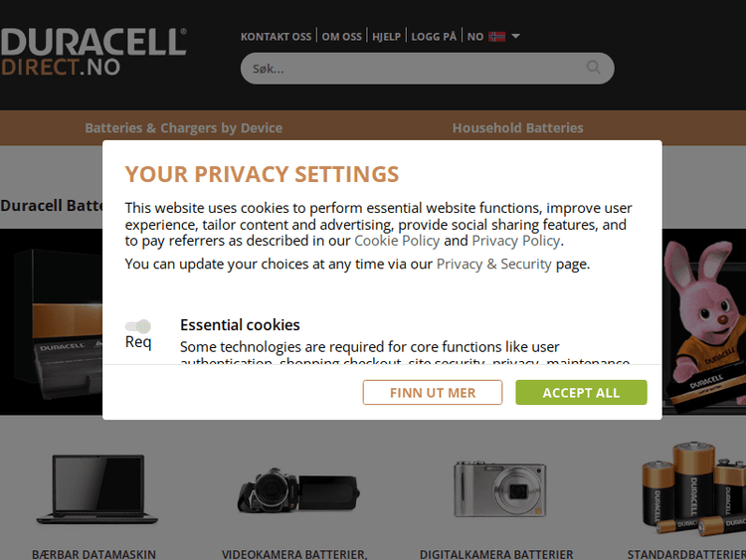Expand the Household Batteries menu
Viewport: 746px width, 560px height.
pyautogui.click(x=517, y=128)
